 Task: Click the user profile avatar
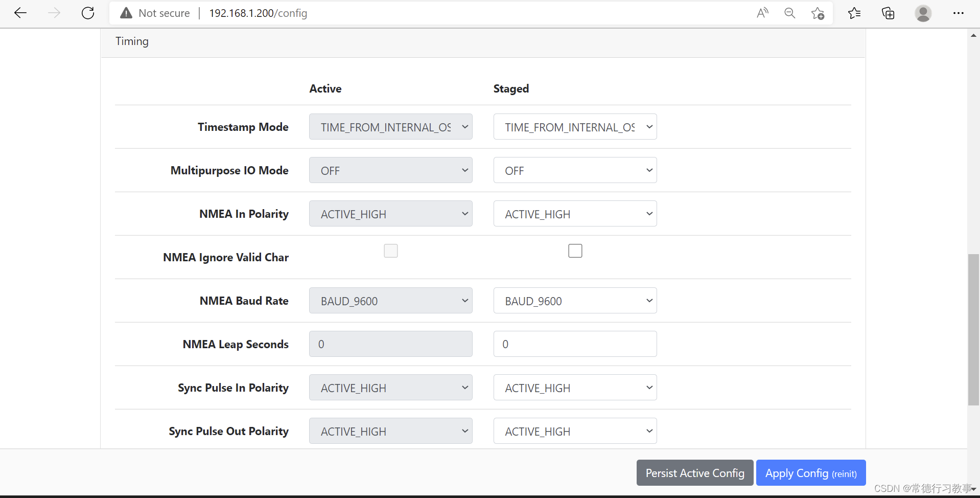923,13
